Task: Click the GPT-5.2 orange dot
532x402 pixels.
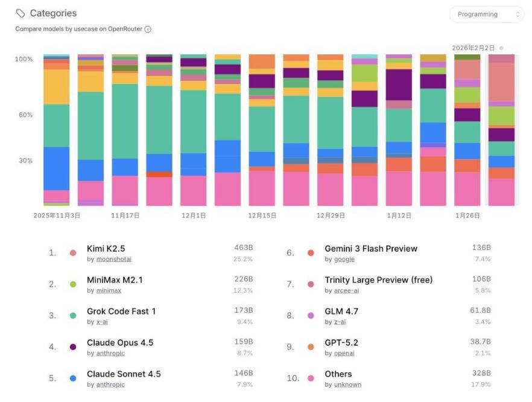Action: tap(311, 347)
